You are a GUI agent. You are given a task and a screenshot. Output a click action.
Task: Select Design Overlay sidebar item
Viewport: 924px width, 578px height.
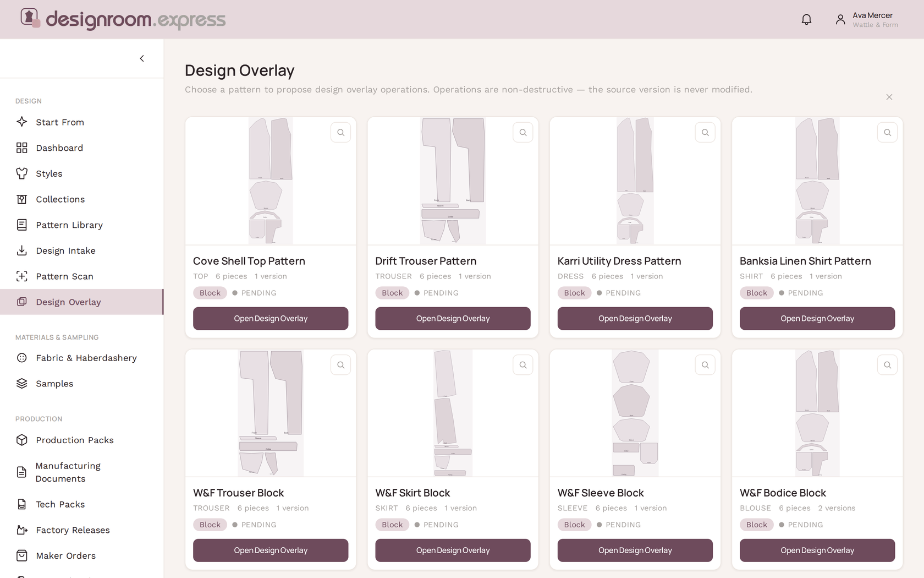(x=81, y=302)
